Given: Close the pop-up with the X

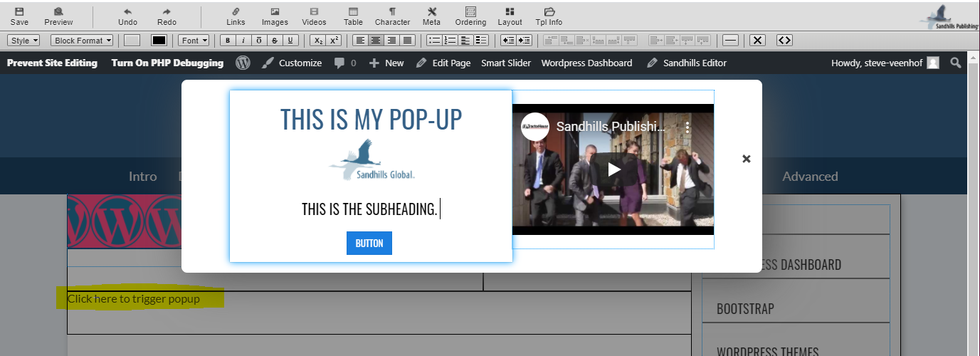Looking at the screenshot, I should tap(747, 159).
